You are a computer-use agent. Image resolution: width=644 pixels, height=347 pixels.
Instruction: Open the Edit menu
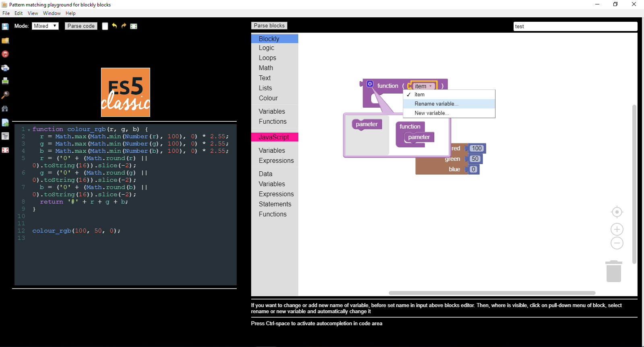[19, 13]
